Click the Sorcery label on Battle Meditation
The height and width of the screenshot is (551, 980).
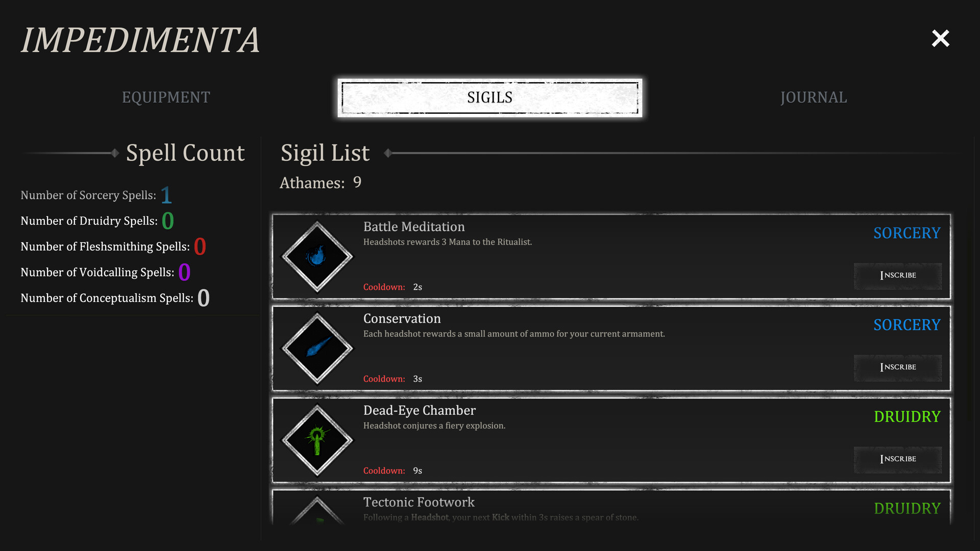coord(906,233)
